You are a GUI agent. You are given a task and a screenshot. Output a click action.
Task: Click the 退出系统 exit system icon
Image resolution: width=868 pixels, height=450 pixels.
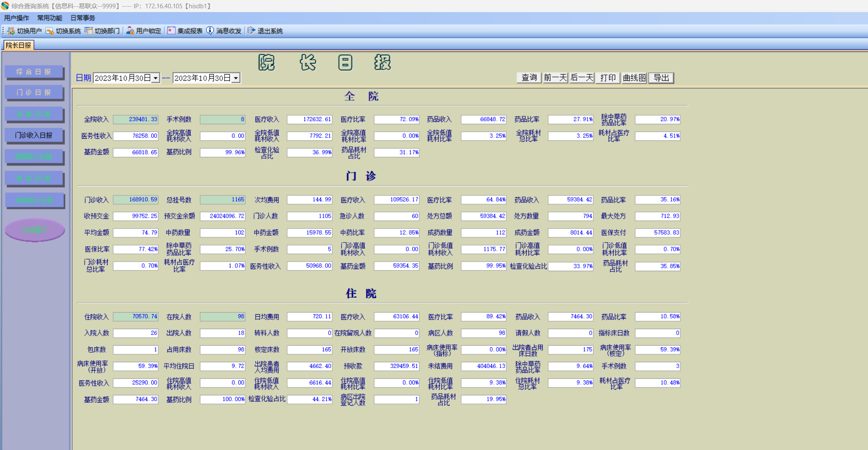251,31
